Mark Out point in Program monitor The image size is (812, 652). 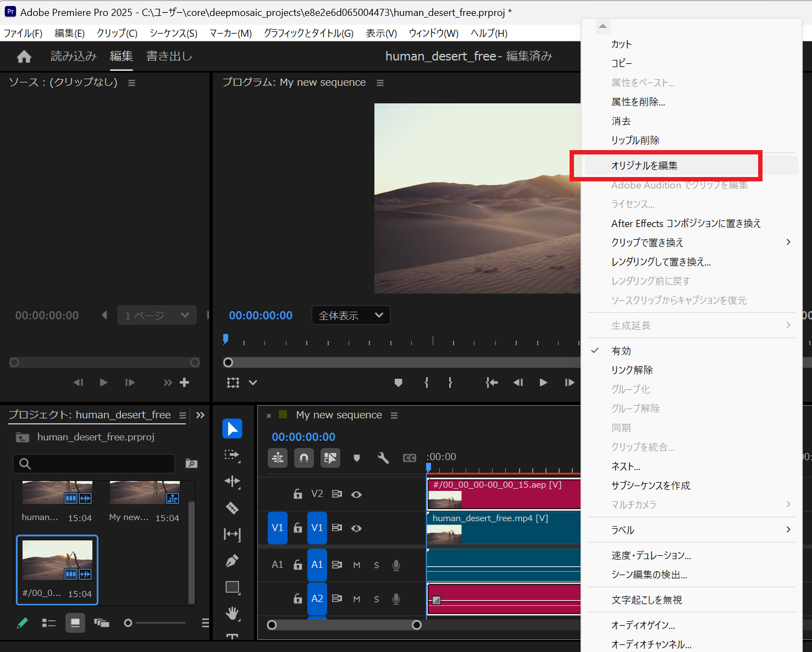[450, 383]
